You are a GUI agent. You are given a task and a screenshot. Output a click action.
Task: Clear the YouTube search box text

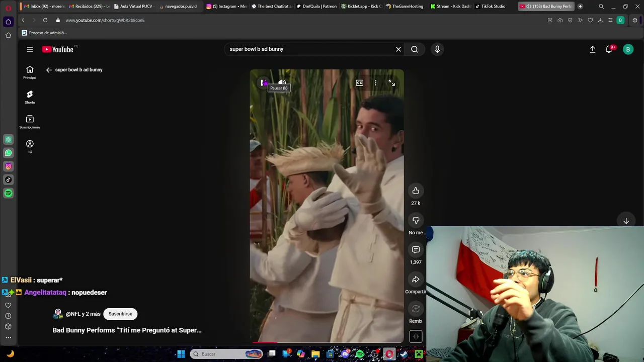398,49
